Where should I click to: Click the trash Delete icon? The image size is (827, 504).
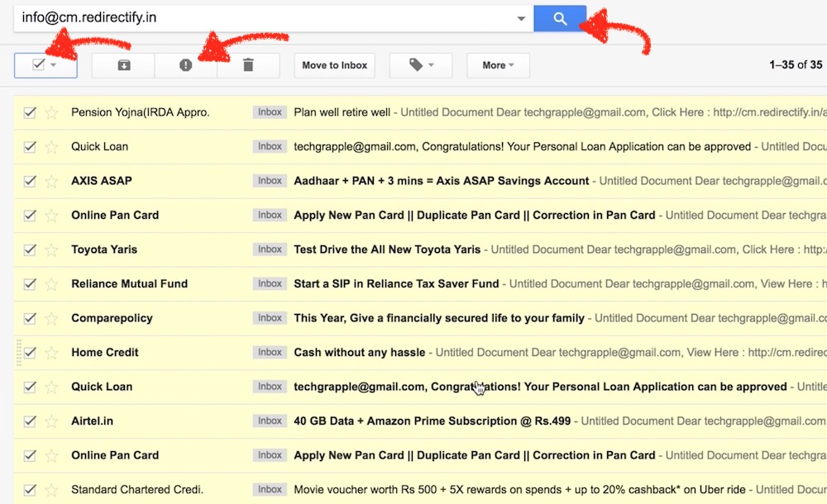pyautogui.click(x=248, y=65)
